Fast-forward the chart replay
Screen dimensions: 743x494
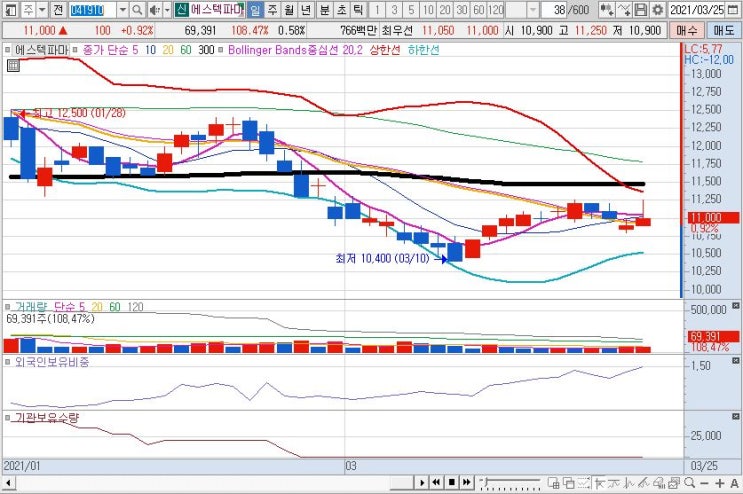tap(467, 483)
